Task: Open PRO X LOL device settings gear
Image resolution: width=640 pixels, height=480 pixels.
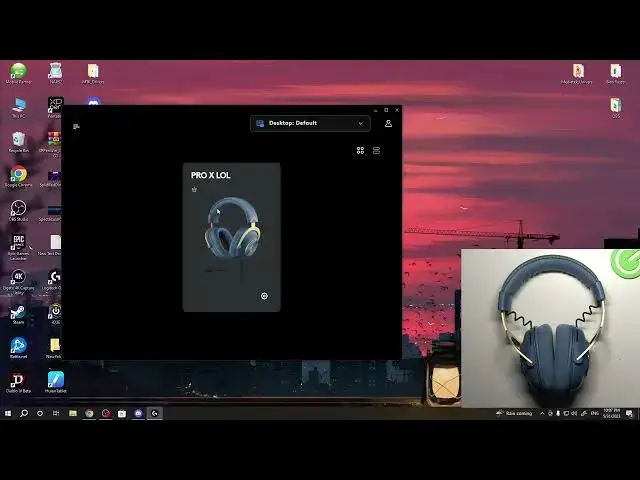Action: pyautogui.click(x=264, y=296)
